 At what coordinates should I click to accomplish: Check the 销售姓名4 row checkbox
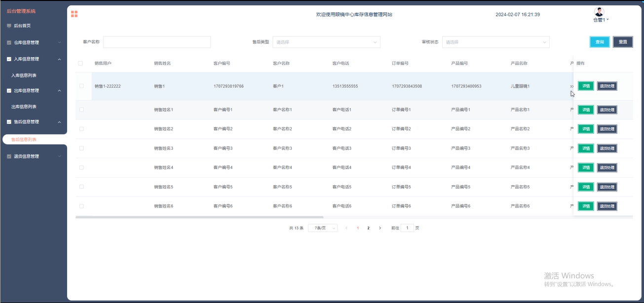coord(81,168)
